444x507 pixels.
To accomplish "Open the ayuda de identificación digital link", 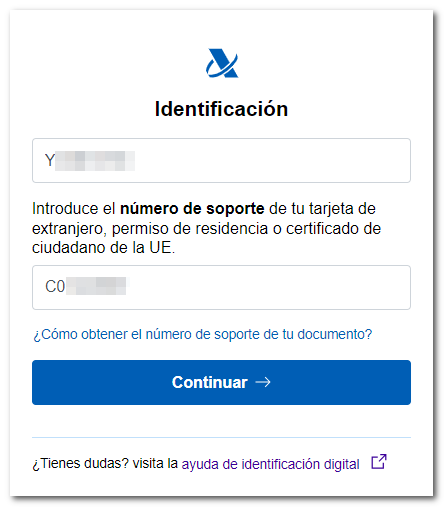I will [x=270, y=464].
